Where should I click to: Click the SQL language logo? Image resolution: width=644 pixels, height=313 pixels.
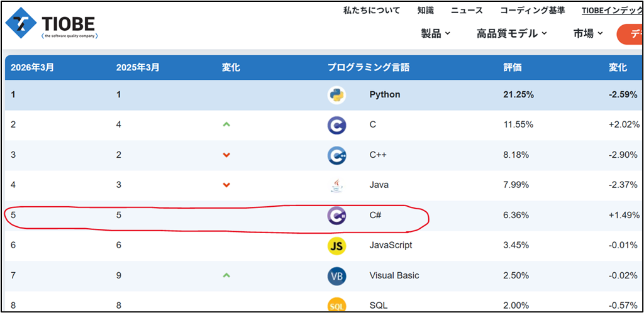pos(336,305)
